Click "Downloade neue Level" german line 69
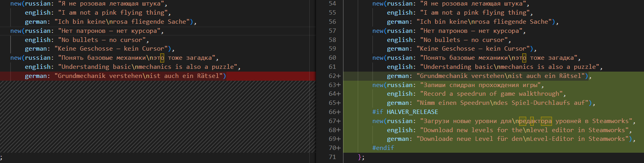The height and width of the screenshot is (163, 644). click(x=522, y=139)
